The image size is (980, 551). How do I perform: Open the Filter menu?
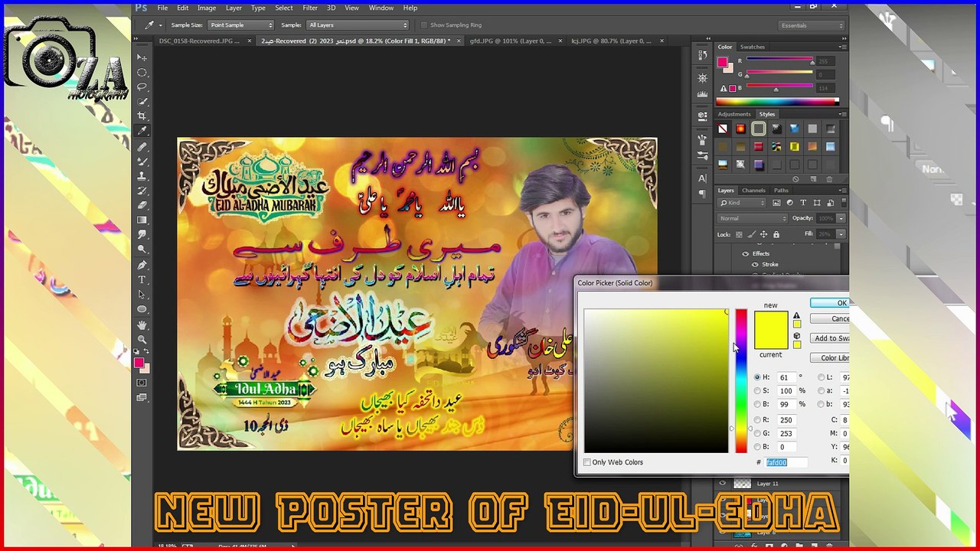coord(310,8)
